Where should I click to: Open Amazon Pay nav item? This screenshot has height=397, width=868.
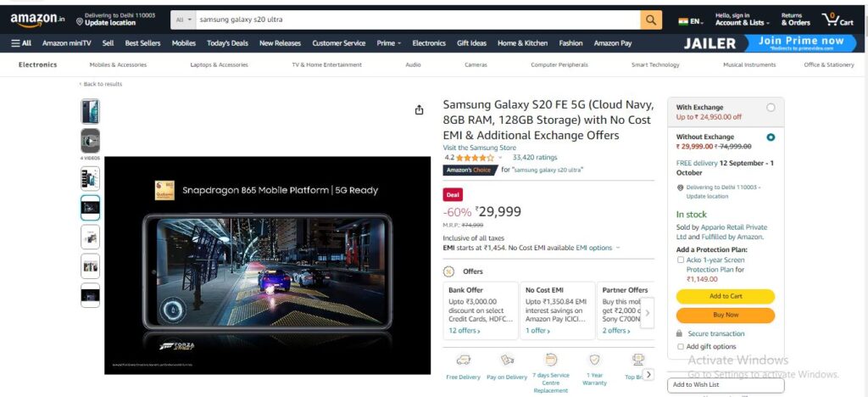(x=613, y=43)
